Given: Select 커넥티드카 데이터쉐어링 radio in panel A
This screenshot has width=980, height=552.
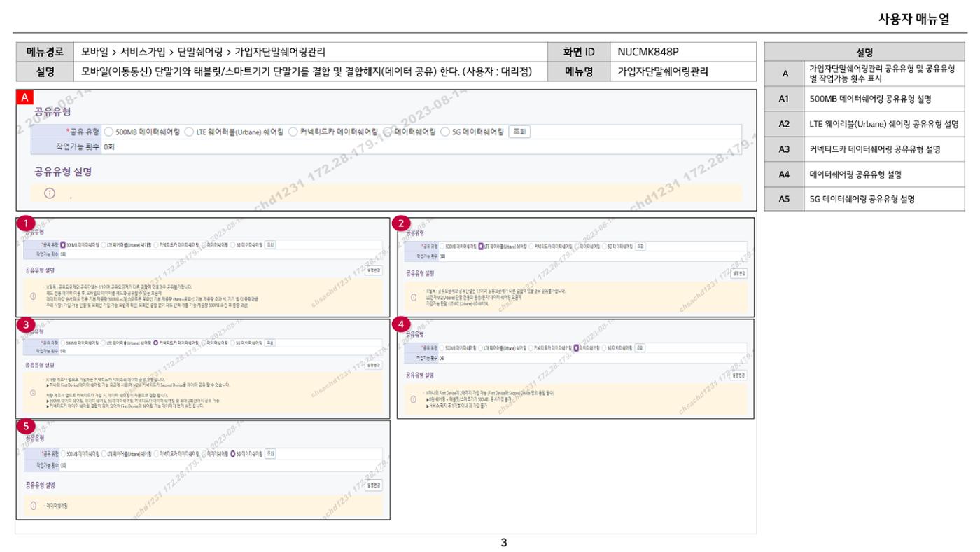Looking at the screenshot, I should click(293, 132).
